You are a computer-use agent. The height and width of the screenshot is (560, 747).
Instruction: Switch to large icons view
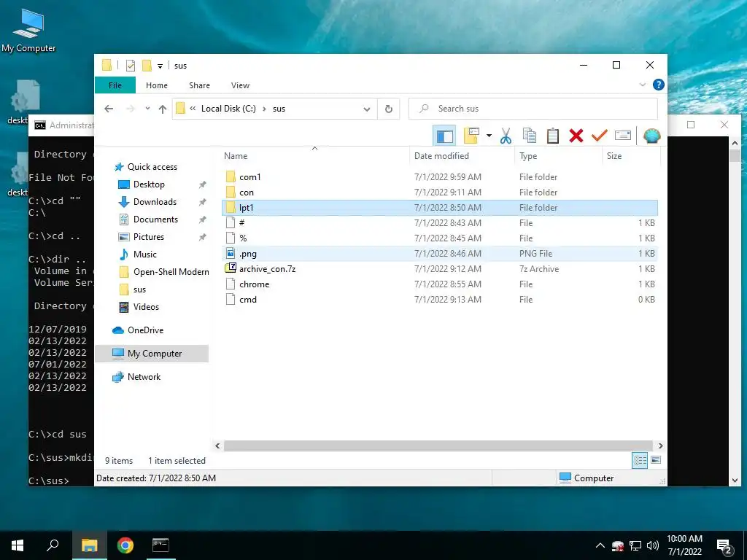[656, 460]
